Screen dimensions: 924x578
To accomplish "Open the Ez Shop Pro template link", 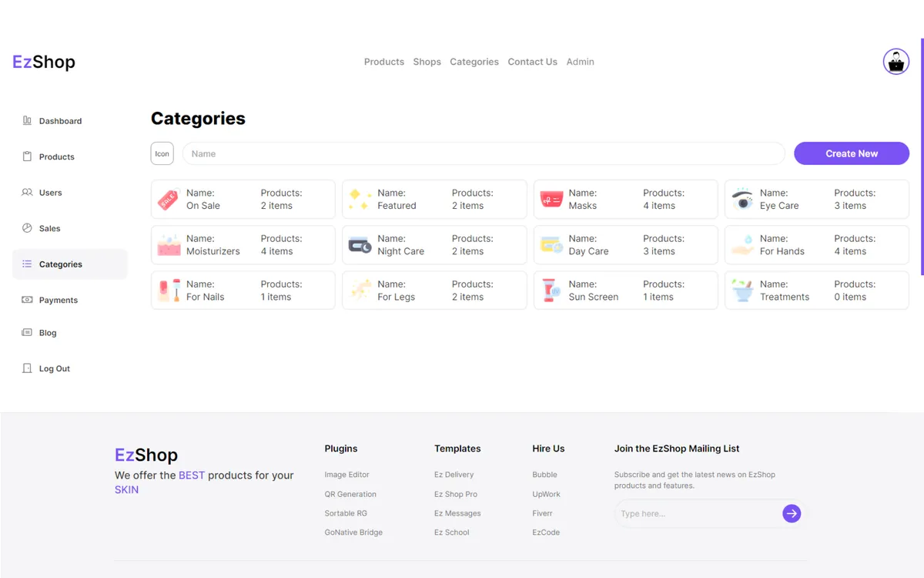I will [x=456, y=494].
